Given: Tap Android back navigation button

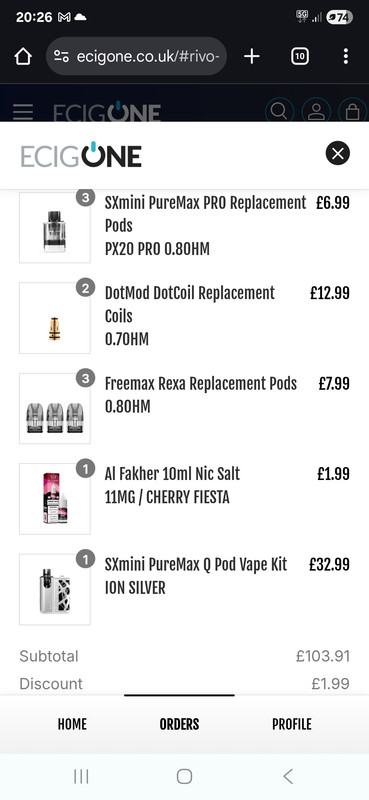Looking at the screenshot, I should coord(288,777).
